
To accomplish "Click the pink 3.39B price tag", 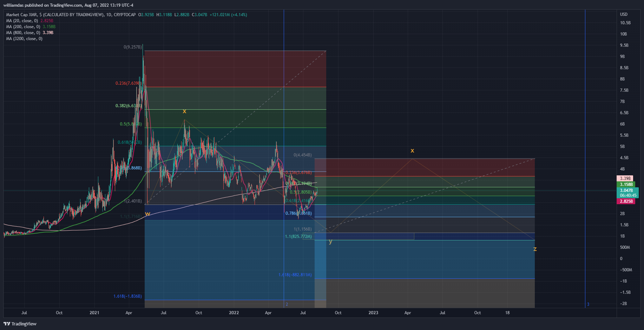I will (x=625, y=179).
